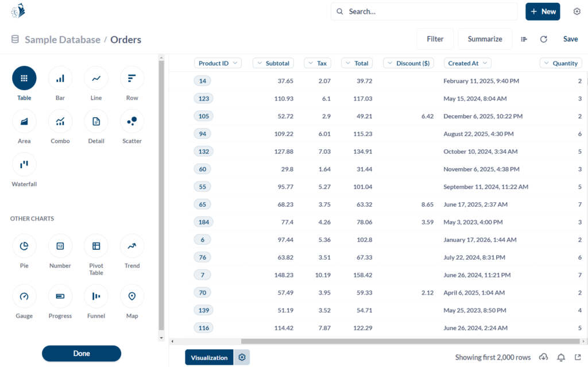The width and height of the screenshot is (588, 367).
Task: Click the alert bell icon
Action: tap(561, 357)
